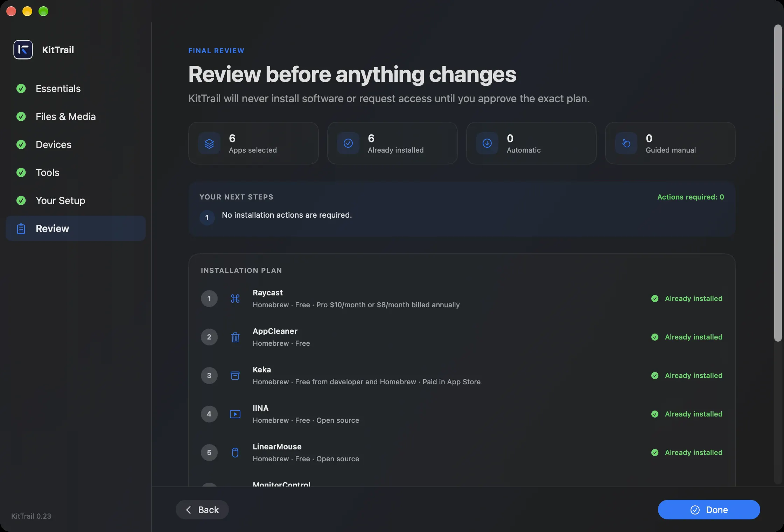Image resolution: width=784 pixels, height=532 pixels.
Task: Click the clipboard icon next to Review
Action: coord(21,229)
